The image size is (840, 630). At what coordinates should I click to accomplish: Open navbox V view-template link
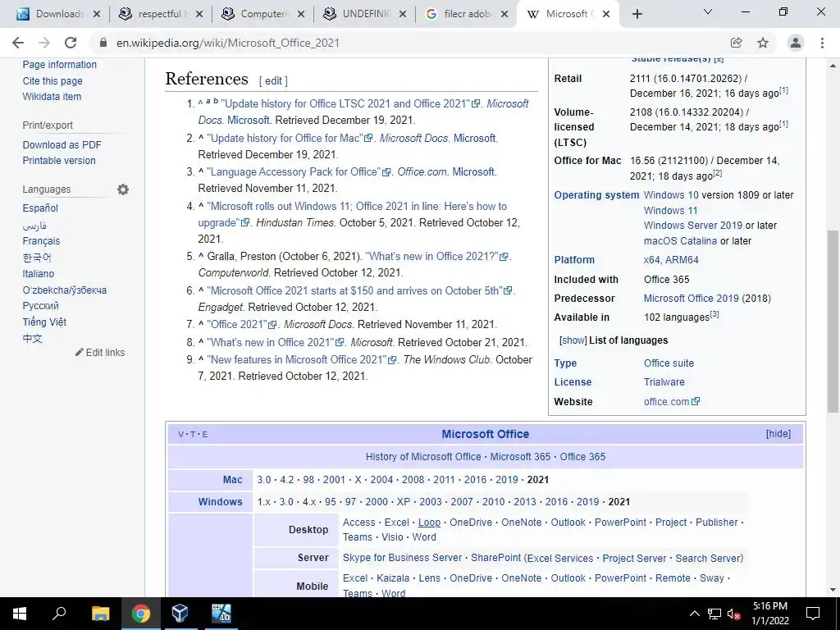click(x=180, y=435)
